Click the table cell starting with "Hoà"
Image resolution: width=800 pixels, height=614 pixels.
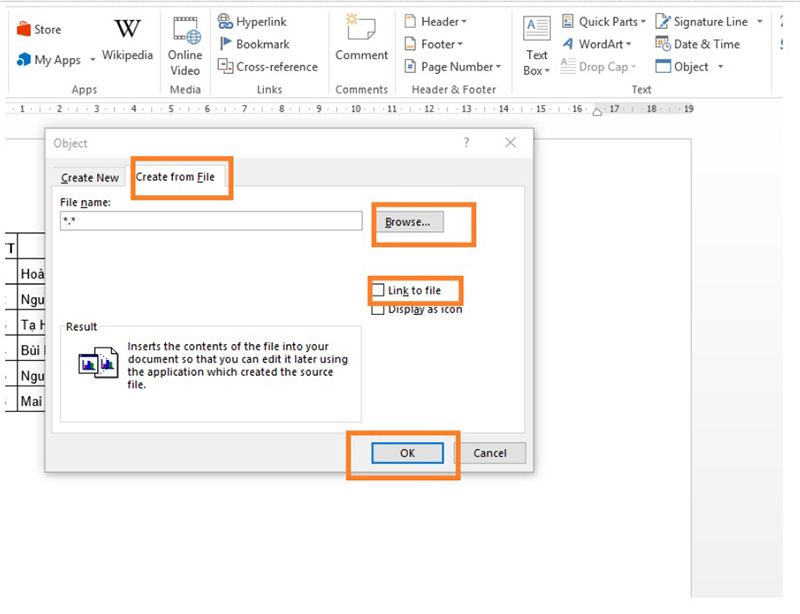coord(32,274)
